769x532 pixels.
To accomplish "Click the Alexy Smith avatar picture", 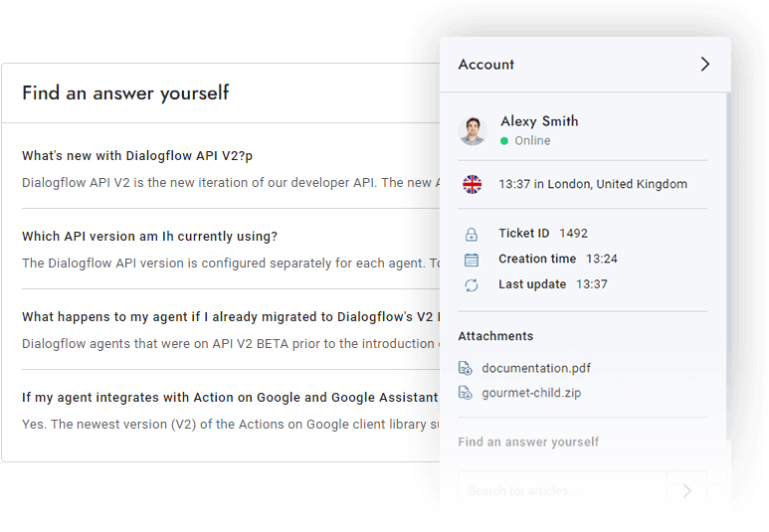I will click(x=473, y=131).
